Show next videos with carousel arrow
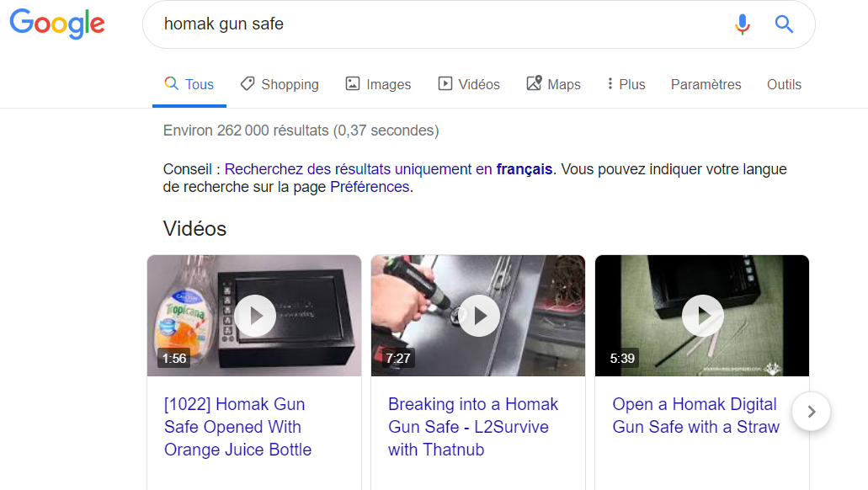Screen dimensions: 868x490 (811, 412)
